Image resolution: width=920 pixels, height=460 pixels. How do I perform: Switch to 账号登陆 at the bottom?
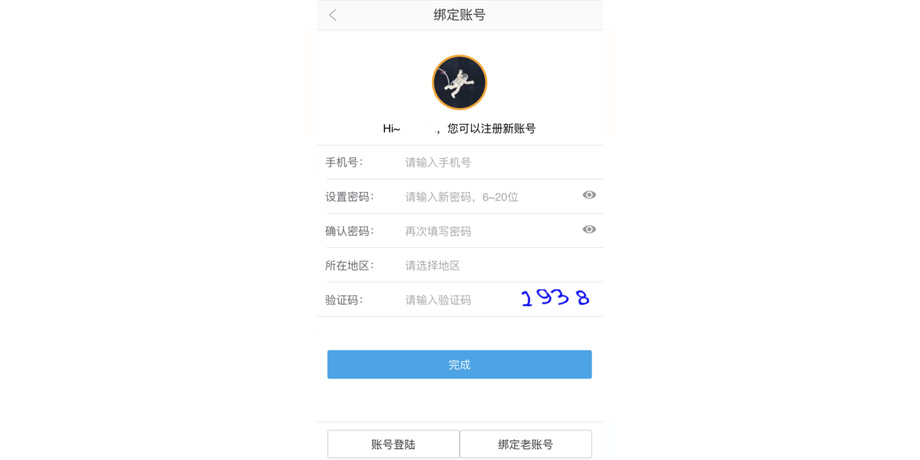(393, 444)
